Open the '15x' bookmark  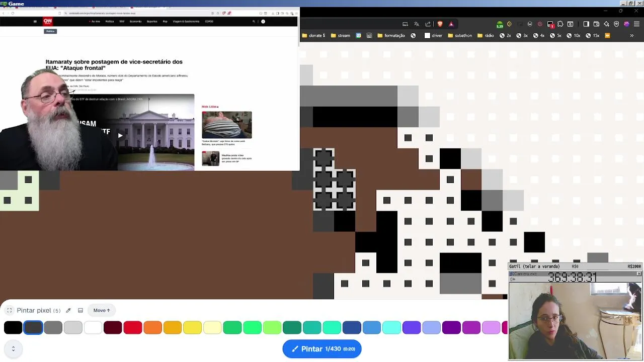(593, 36)
